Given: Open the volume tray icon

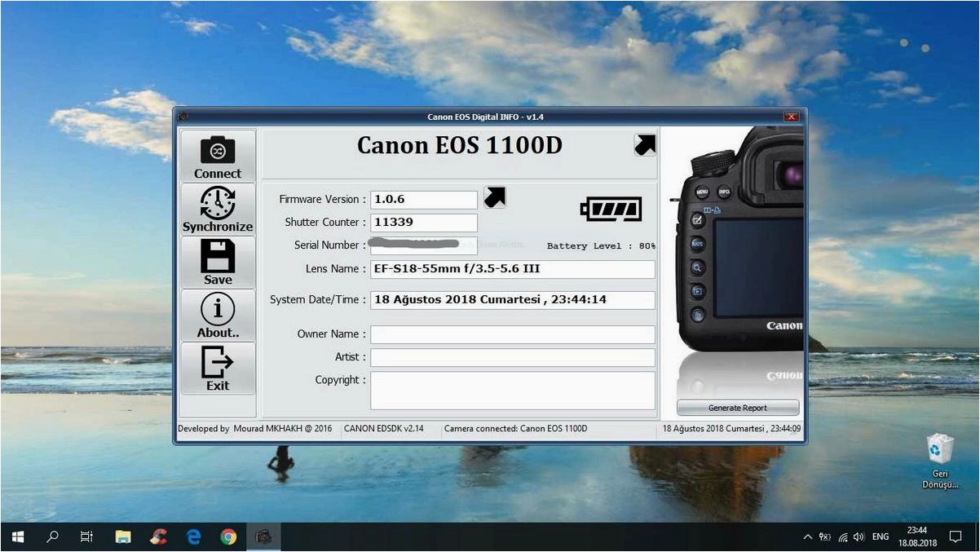Looking at the screenshot, I should tap(859, 537).
